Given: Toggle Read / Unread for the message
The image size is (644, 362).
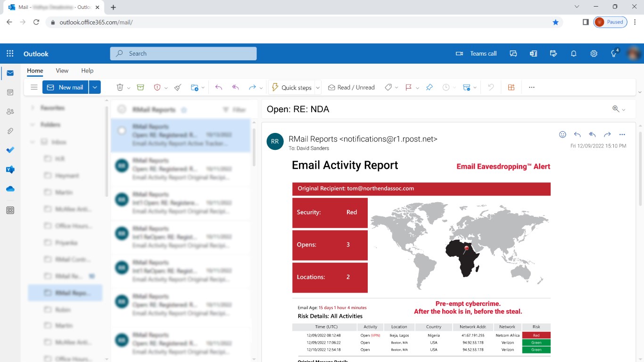Looking at the screenshot, I should pyautogui.click(x=351, y=87).
